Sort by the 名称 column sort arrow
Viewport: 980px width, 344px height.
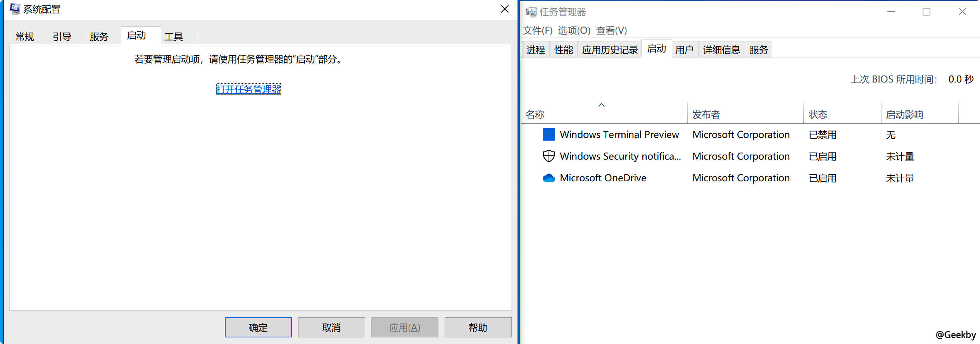point(602,105)
